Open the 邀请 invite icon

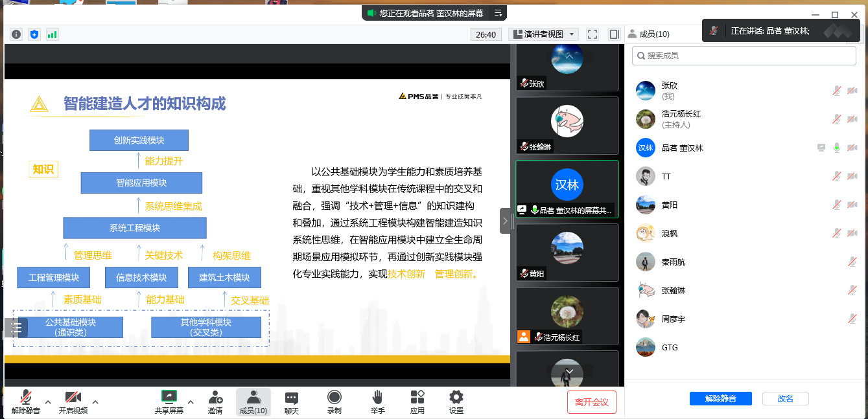(215, 402)
